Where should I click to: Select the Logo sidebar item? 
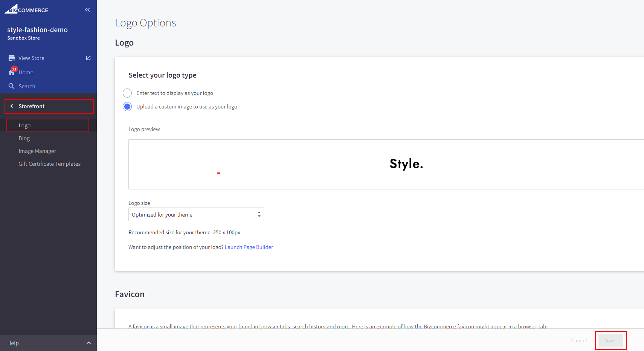[x=25, y=125]
